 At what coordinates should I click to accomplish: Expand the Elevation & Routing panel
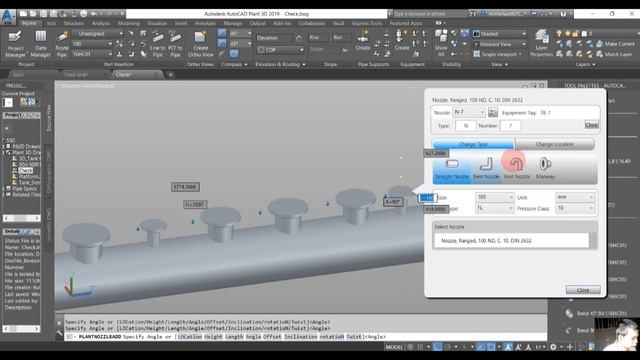click(280, 64)
